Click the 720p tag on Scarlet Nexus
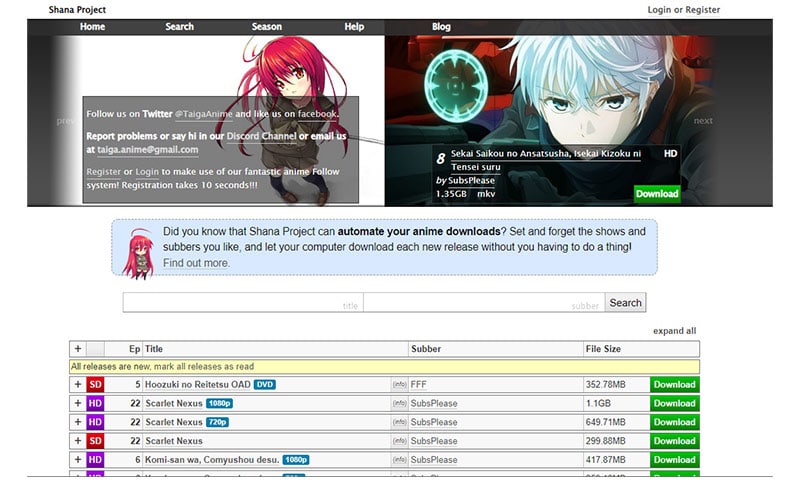Screen dimensions: 800x481 217,422
